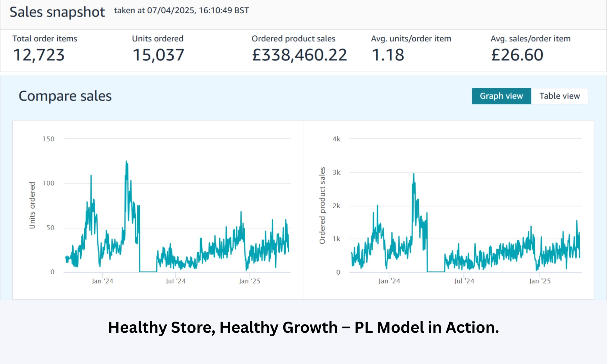Click the Healthy Store, Healthy Growth caption

pos(303,328)
